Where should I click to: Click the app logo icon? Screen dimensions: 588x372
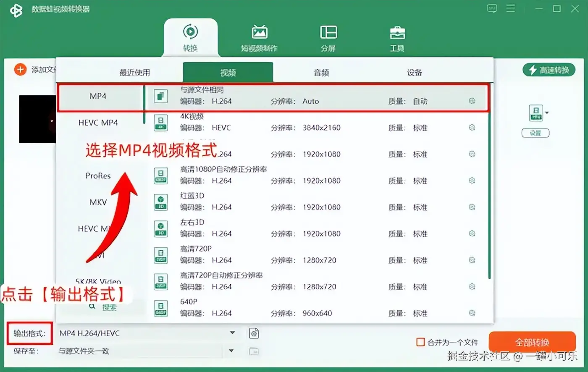(x=16, y=10)
